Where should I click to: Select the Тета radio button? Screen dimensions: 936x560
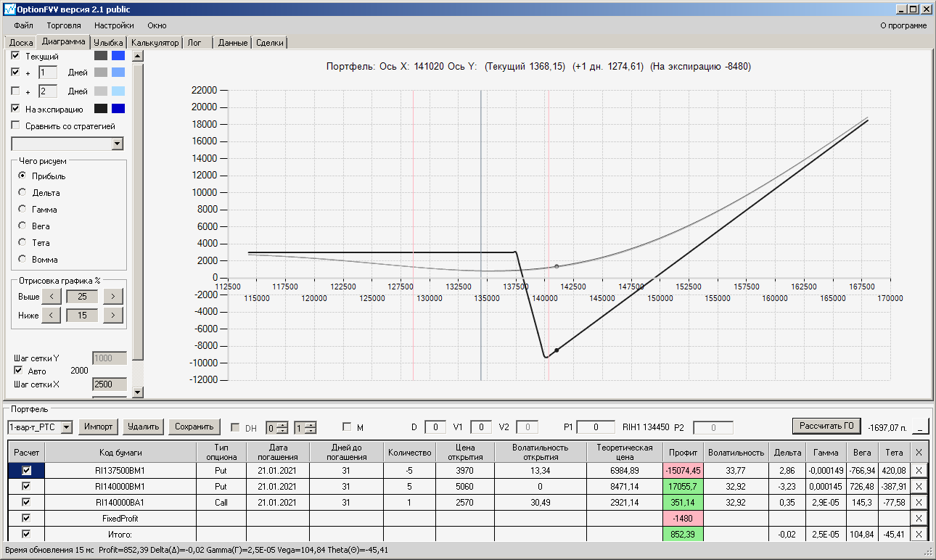point(22,243)
